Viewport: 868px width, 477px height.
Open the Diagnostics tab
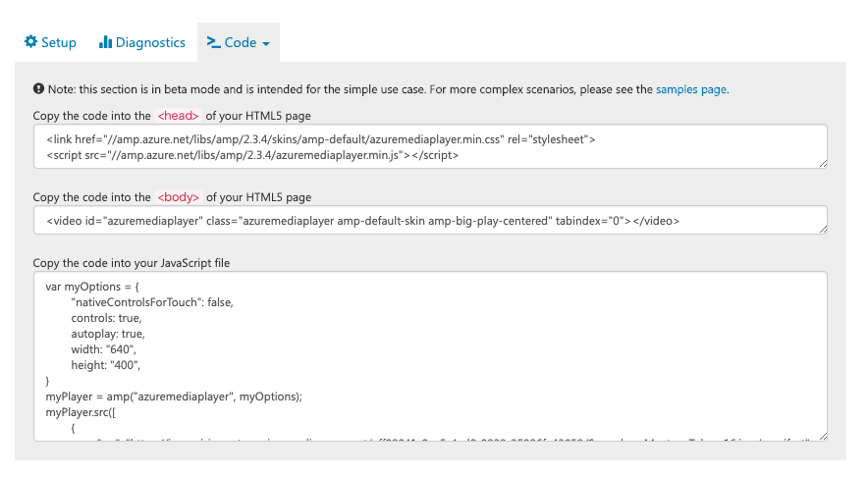(142, 42)
